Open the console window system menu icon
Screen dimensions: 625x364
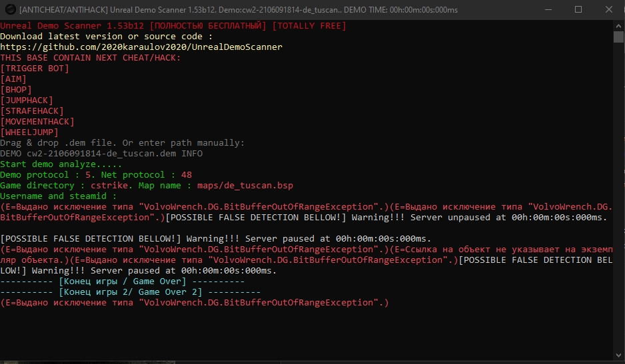(11, 9)
